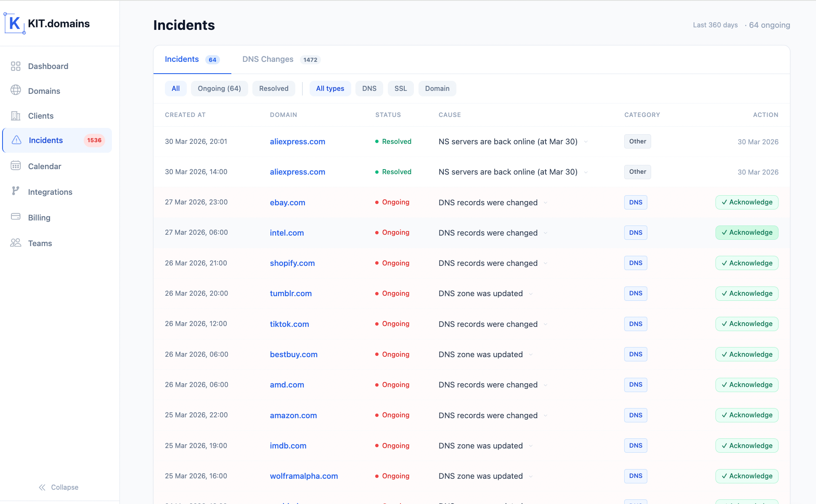This screenshot has height=504, width=816.
Task: Click the Clients icon in the sidebar
Action: (x=16, y=116)
